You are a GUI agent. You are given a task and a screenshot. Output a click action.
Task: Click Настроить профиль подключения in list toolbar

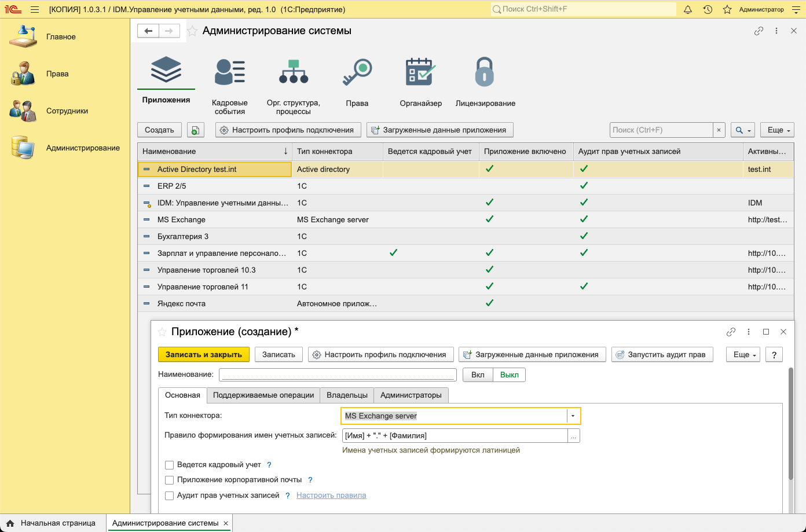(288, 130)
